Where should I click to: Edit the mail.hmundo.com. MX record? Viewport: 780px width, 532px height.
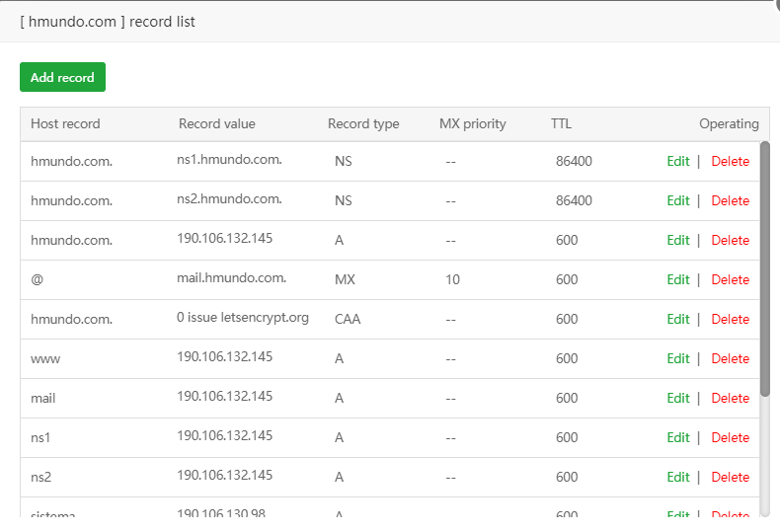click(x=678, y=279)
